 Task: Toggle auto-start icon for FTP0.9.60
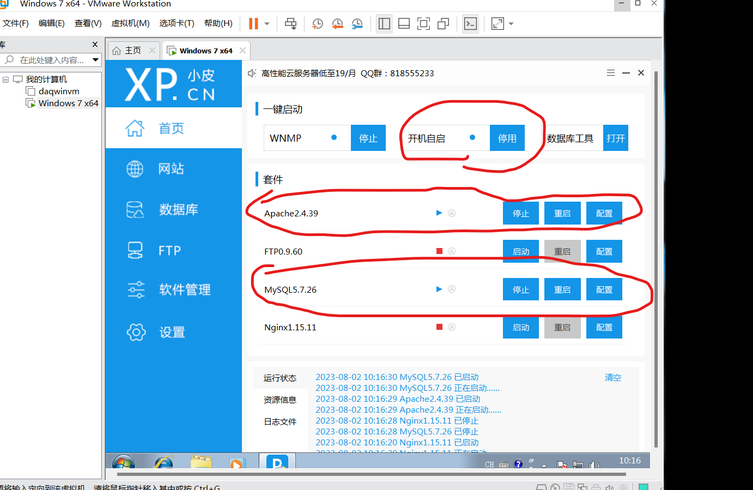(451, 251)
